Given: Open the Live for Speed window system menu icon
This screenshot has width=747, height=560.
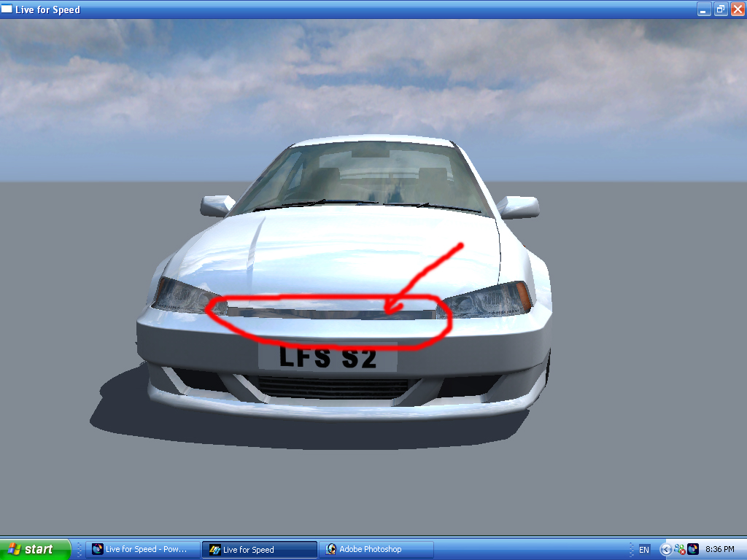Looking at the screenshot, I should pyautogui.click(x=7, y=9).
